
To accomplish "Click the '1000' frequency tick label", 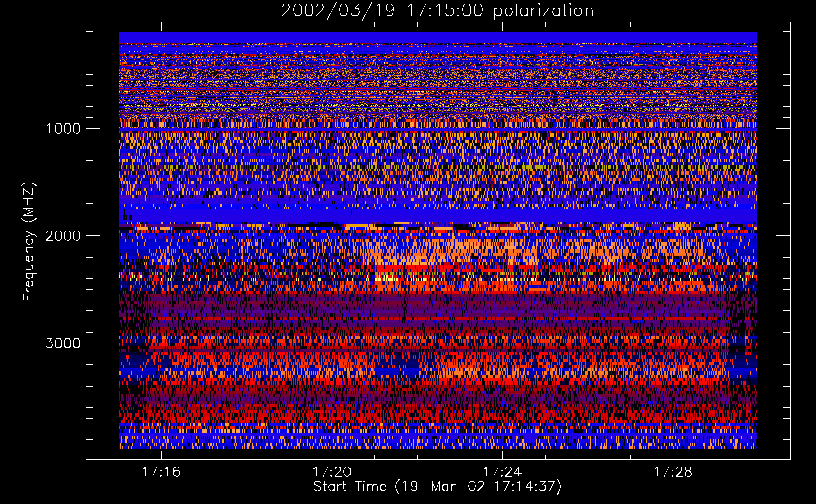I will [64, 129].
